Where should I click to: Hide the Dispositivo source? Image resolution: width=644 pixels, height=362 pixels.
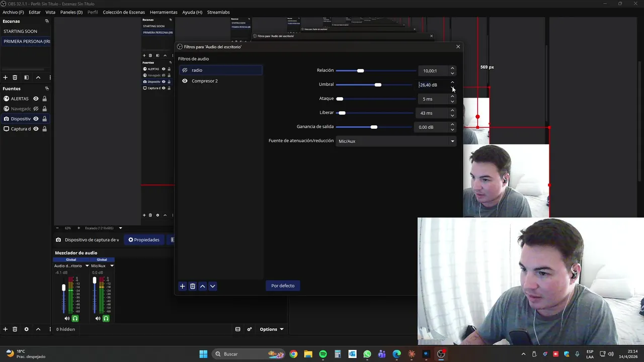coord(36,119)
